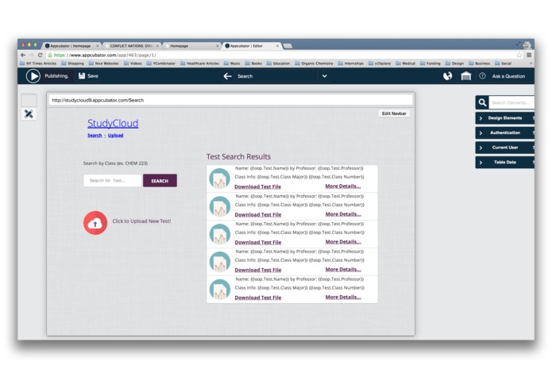
Task: Click the Upload navbar link
Action: coord(115,136)
